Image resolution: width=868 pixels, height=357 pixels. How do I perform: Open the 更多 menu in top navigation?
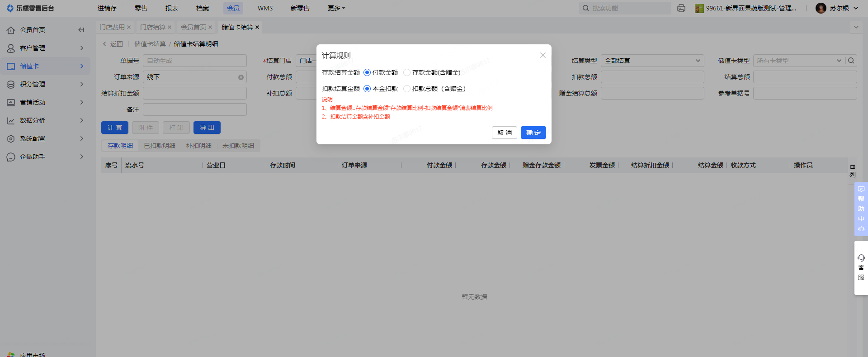(x=336, y=8)
